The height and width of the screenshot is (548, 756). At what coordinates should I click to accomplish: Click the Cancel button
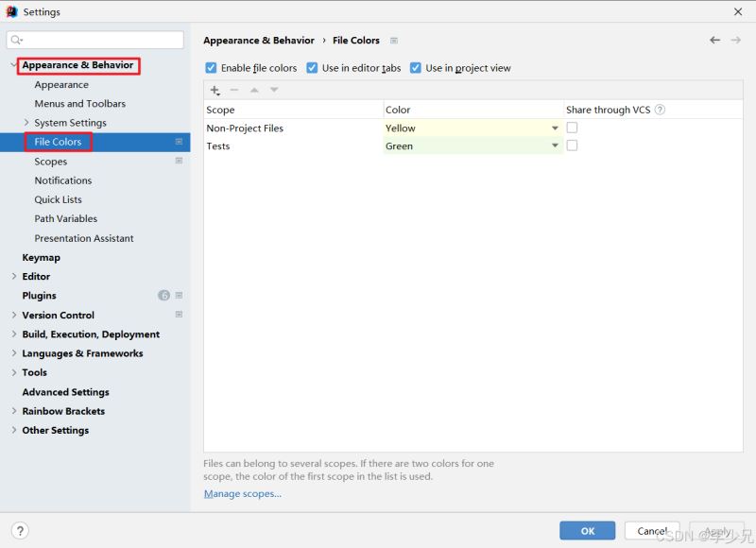[x=652, y=531]
